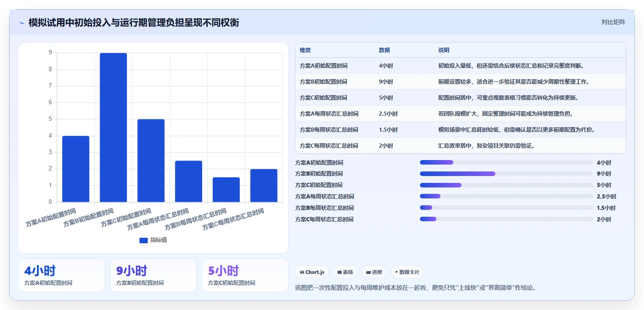Open the 9小时 方案B data card
The image size is (644, 310).
[x=153, y=275]
